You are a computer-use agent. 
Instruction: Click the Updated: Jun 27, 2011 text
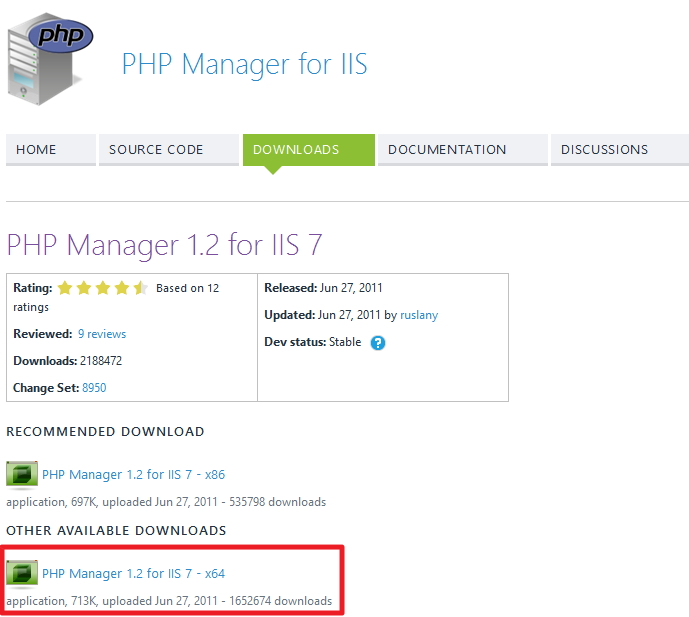point(323,315)
